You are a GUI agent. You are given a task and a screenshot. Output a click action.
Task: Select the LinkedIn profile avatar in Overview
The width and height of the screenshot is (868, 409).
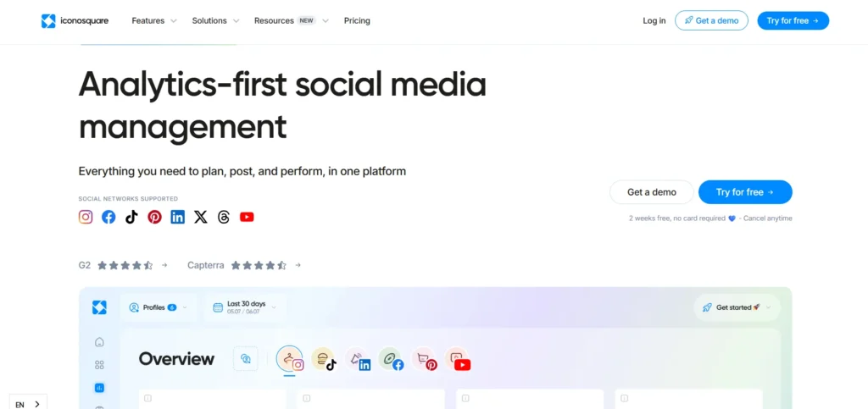(x=357, y=359)
